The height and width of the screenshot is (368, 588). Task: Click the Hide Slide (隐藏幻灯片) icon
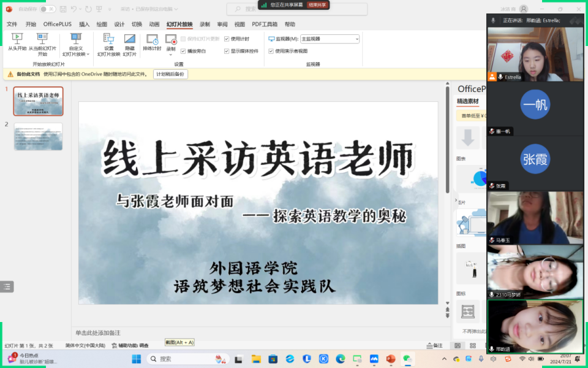pos(129,42)
